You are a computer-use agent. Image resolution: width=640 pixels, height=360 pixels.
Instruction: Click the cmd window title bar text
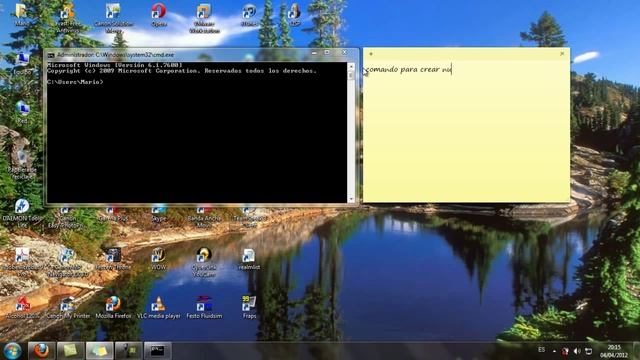tap(116, 55)
